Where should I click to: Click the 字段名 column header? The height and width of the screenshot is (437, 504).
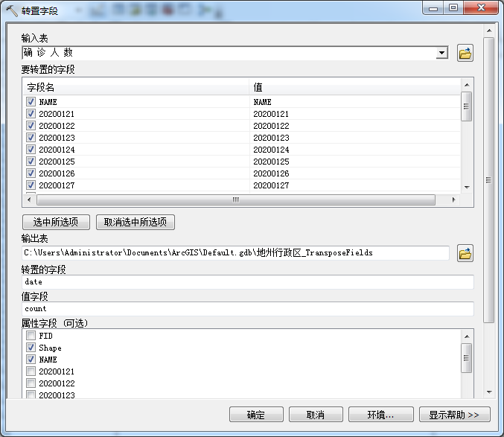[x=136, y=87]
